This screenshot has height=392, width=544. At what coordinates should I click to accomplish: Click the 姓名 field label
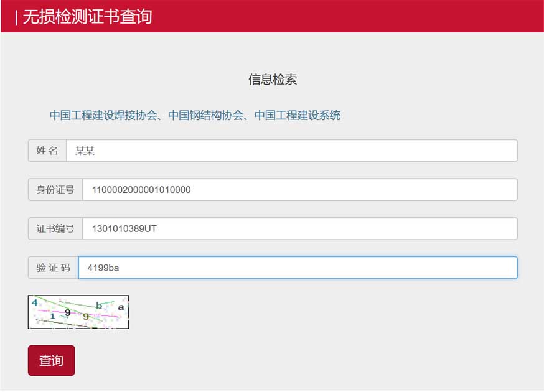tap(47, 151)
